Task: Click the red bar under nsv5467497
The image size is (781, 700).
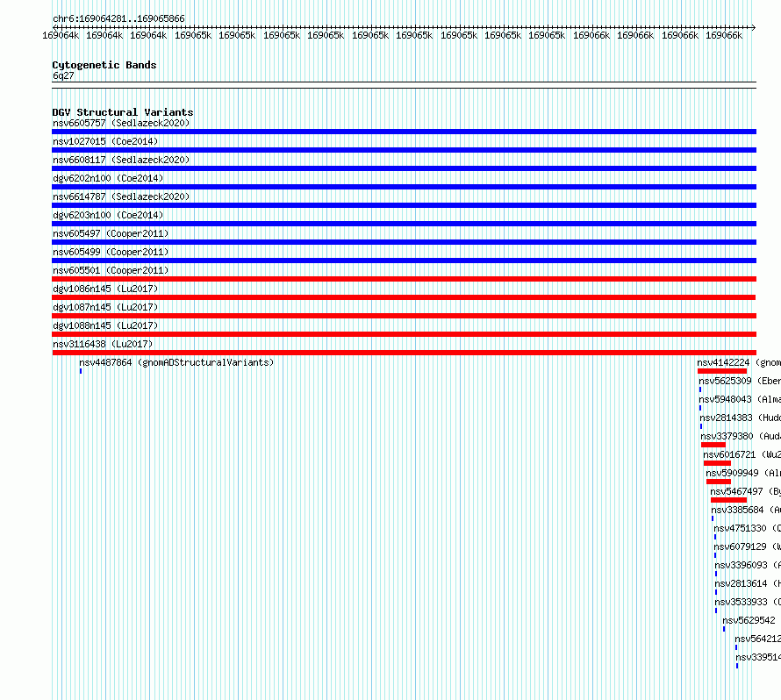Action: tap(728, 500)
